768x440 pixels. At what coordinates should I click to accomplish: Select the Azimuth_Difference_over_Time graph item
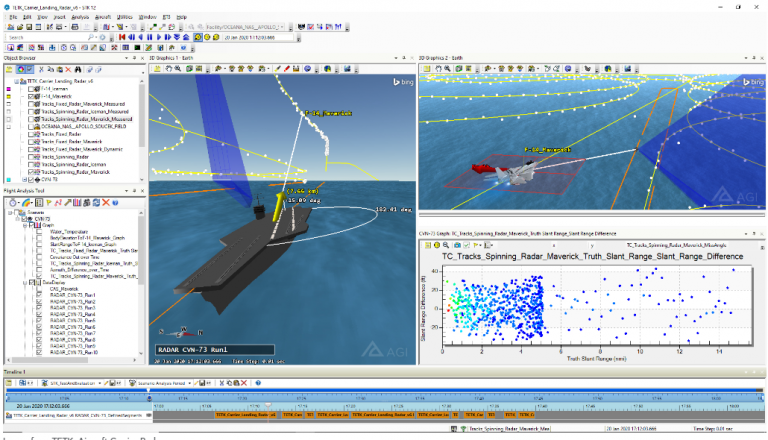(x=79, y=270)
